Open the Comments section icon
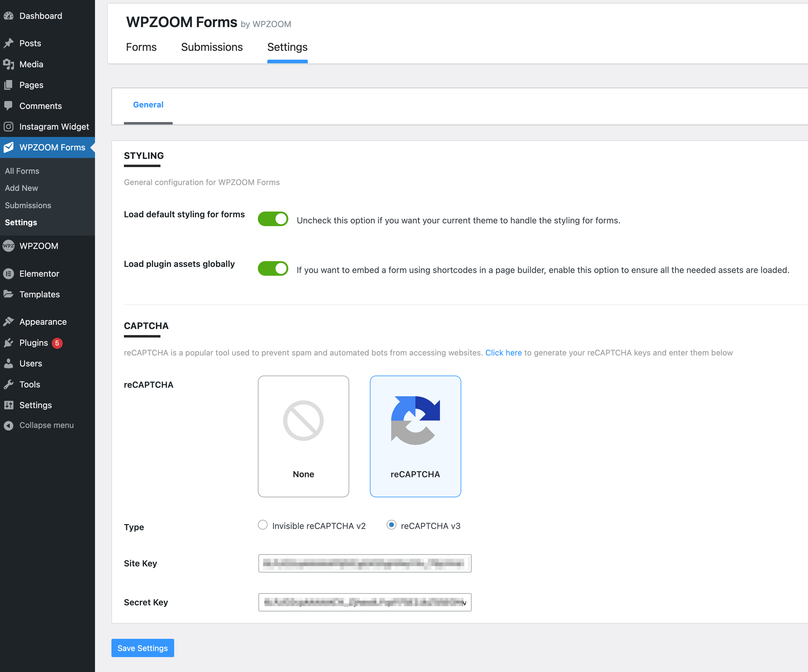The height and width of the screenshot is (672, 808). (9, 106)
